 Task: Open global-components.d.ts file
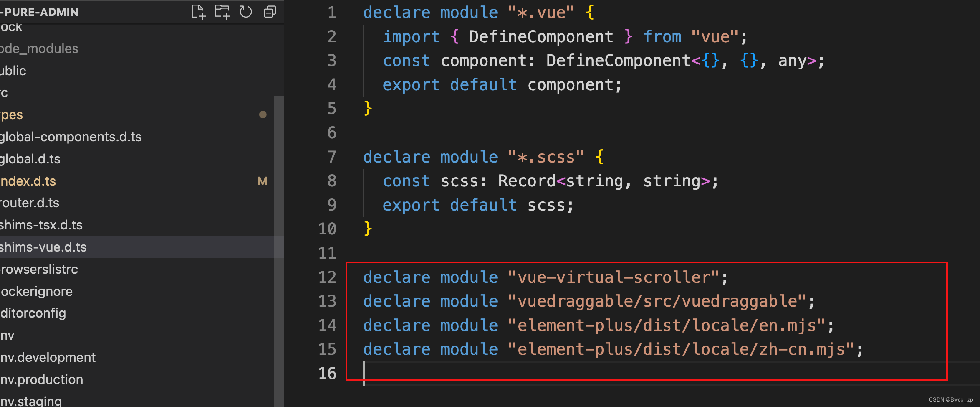tap(71, 137)
